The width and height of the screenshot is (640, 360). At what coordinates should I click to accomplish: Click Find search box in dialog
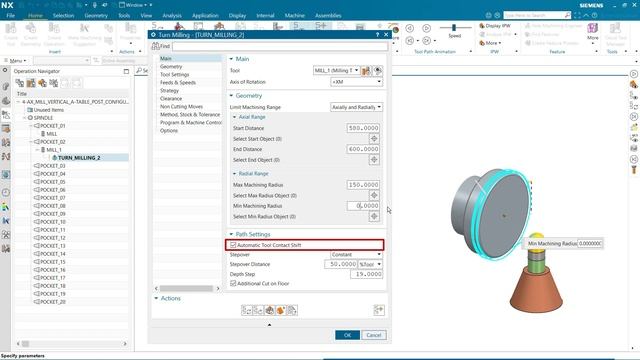coord(280,46)
